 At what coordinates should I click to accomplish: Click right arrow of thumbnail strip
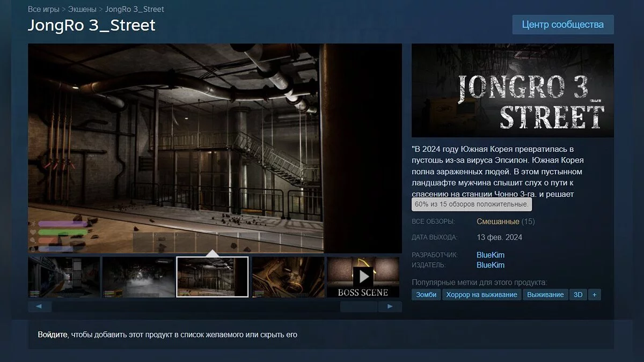[x=390, y=307]
